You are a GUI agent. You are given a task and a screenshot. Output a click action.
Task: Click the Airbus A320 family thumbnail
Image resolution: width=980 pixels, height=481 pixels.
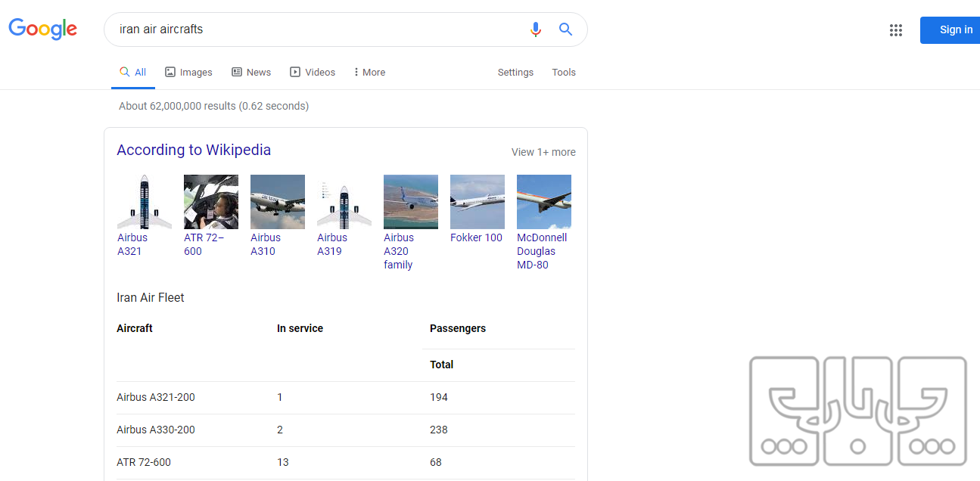point(411,202)
